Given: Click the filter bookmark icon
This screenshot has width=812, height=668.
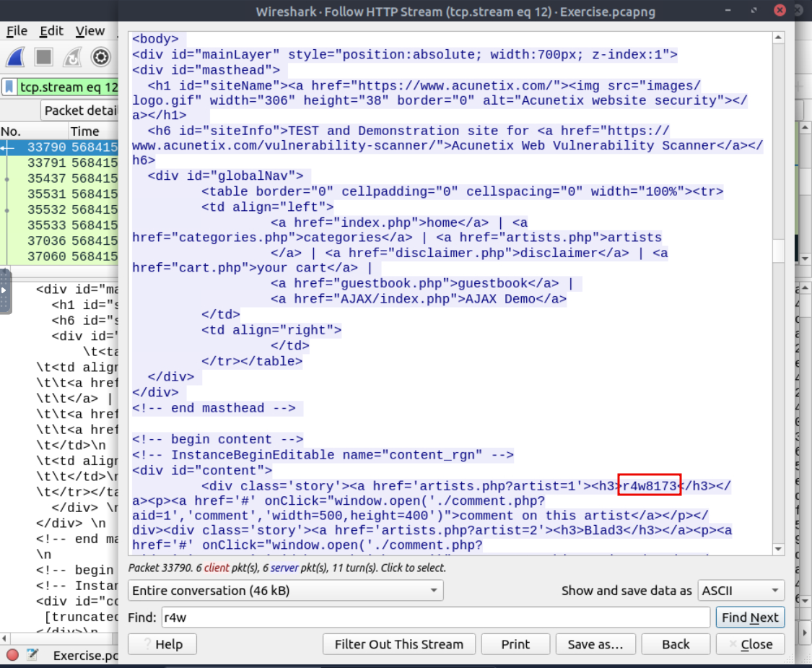Looking at the screenshot, I should 9,87.
